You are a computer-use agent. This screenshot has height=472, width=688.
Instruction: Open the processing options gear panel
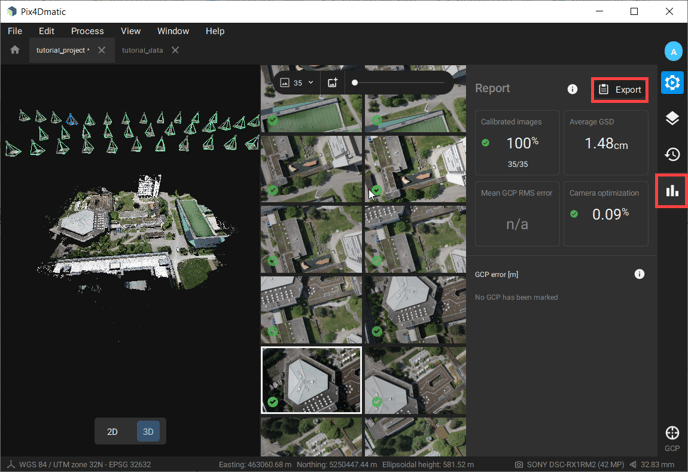[x=672, y=83]
